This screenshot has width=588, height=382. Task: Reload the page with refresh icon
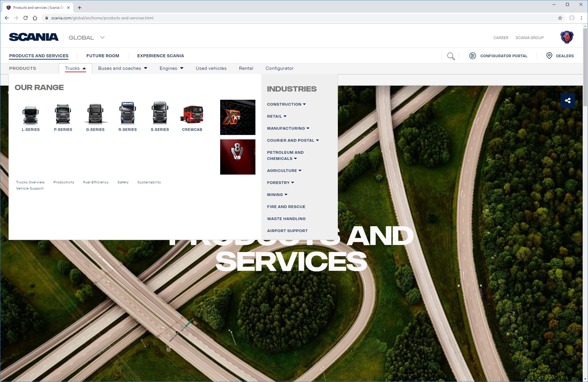tap(25, 18)
